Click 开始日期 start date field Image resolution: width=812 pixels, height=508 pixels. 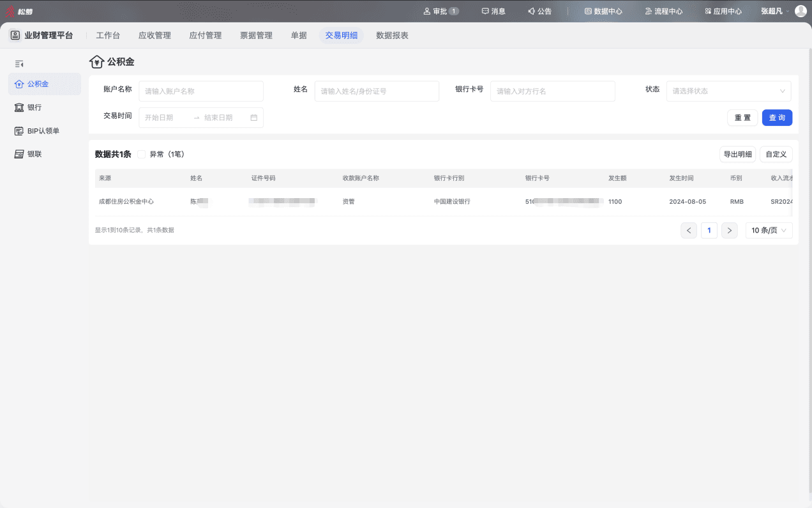[165, 118]
